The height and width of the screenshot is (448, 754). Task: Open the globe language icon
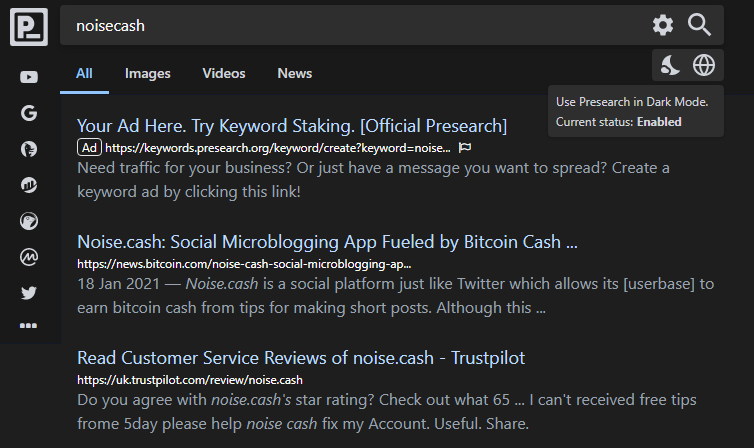pos(704,65)
